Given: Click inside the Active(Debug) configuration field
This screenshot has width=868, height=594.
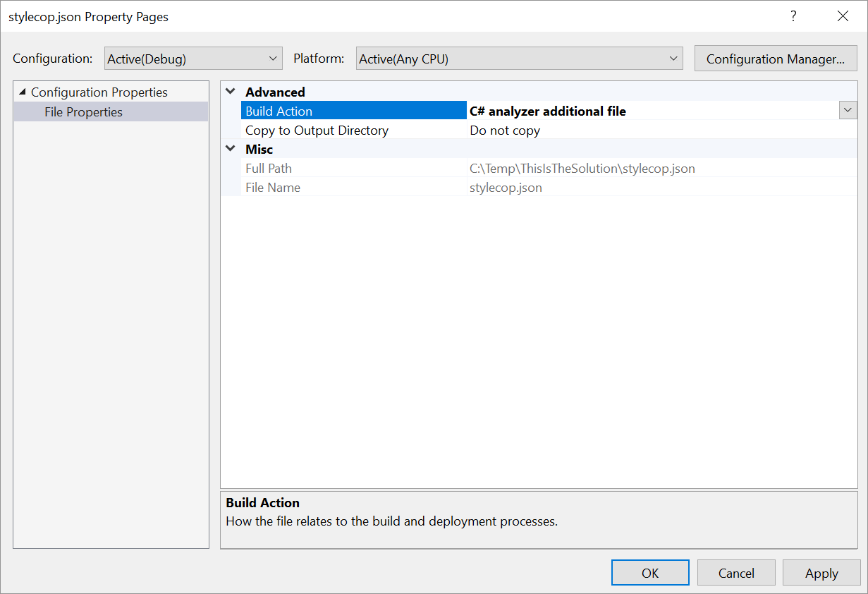Looking at the screenshot, I should [x=183, y=59].
